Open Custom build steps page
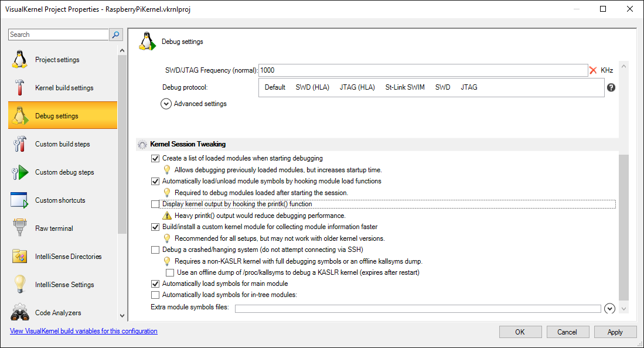 click(x=63, y=144)
